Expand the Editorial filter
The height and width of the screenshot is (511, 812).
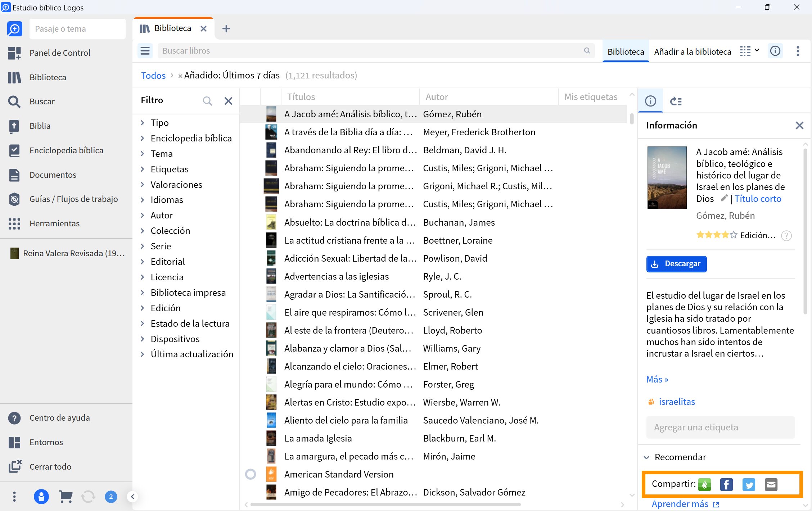143,262
